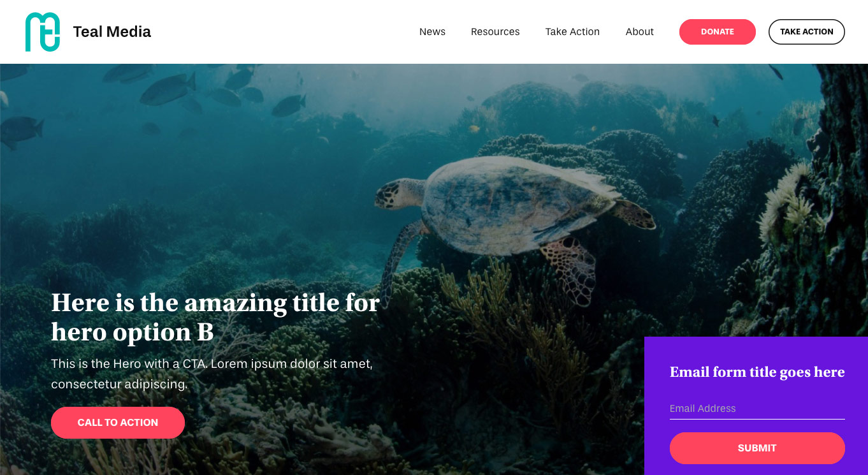
Task: Click the Lorem ipsum hero description text
Action: pos(212,374)
